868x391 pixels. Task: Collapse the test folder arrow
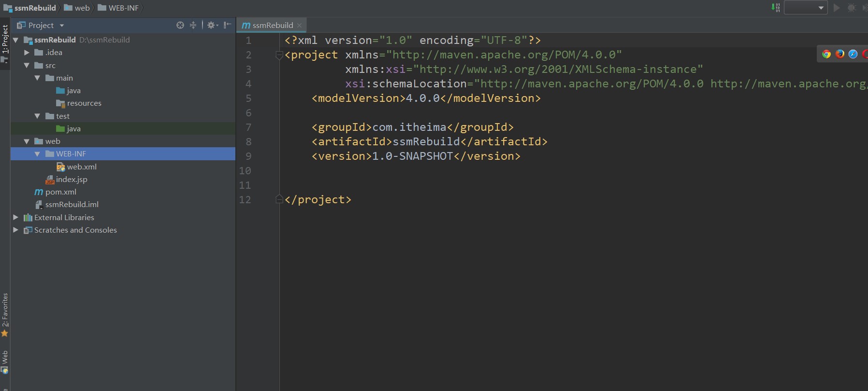[37, 116]
